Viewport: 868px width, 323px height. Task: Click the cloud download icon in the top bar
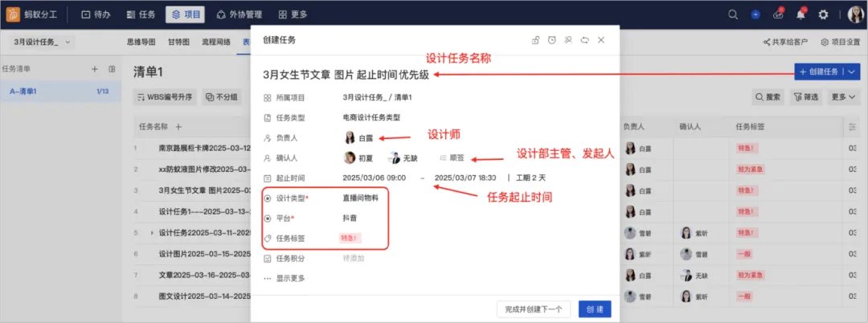pos(778,15)
